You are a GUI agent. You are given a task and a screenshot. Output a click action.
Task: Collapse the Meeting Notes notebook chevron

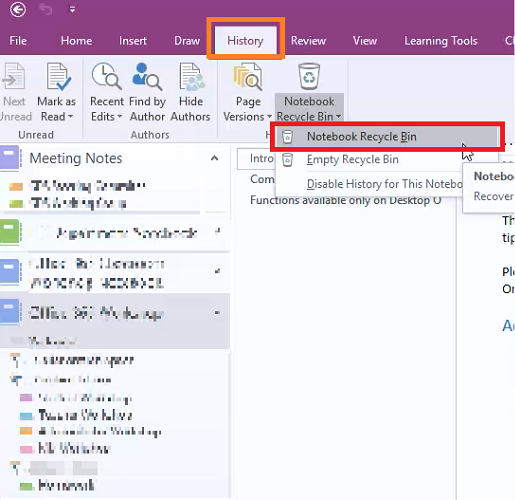215,158
